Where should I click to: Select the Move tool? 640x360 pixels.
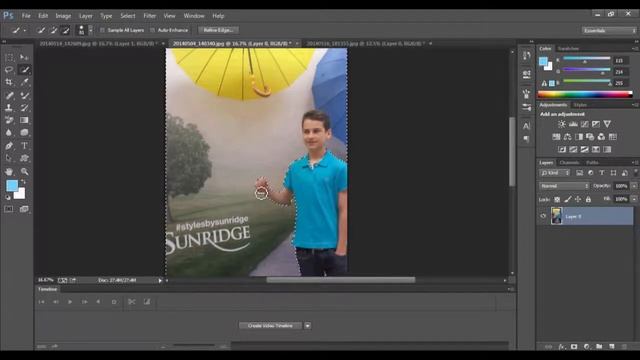24,57
